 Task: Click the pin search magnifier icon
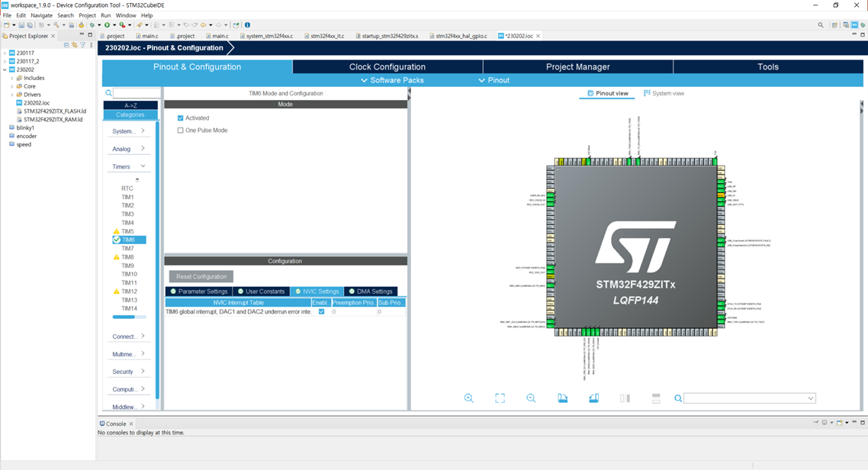(677, 398)
